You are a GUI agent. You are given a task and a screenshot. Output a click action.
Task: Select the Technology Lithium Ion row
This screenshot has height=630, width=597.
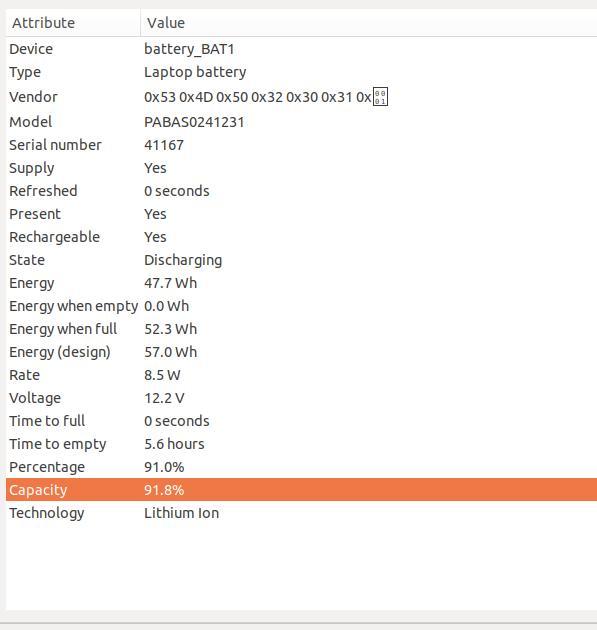tap(301, 513)
